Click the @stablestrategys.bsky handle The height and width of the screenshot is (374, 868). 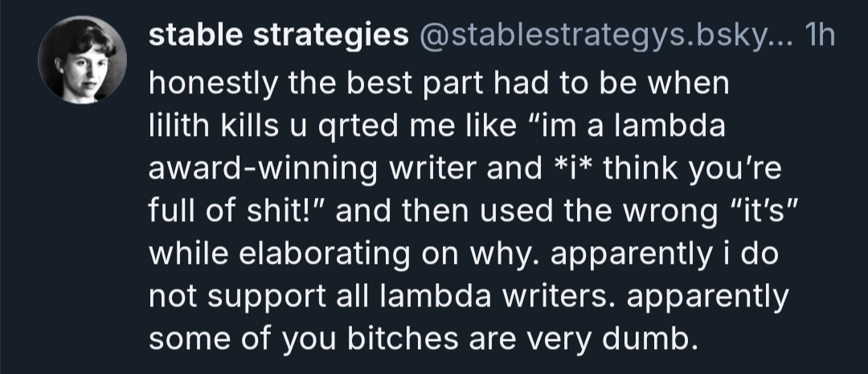(603, 35)
